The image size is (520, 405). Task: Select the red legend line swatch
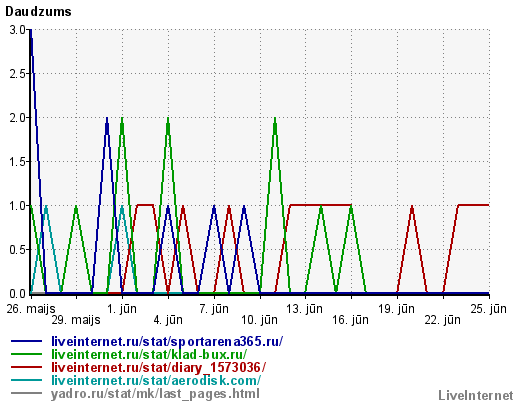pos(26,367)
